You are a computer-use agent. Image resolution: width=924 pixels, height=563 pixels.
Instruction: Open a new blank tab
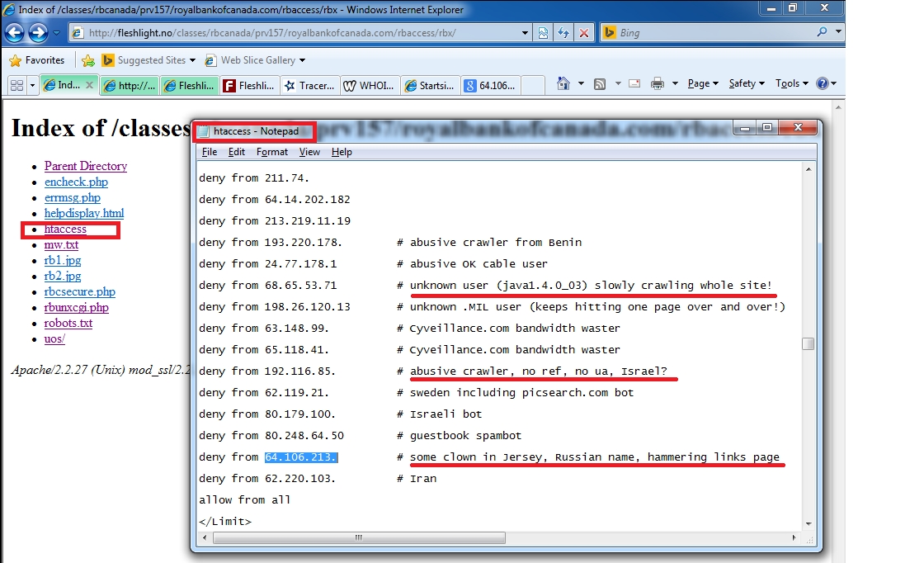pyautogui.click(x=533, y=86)
